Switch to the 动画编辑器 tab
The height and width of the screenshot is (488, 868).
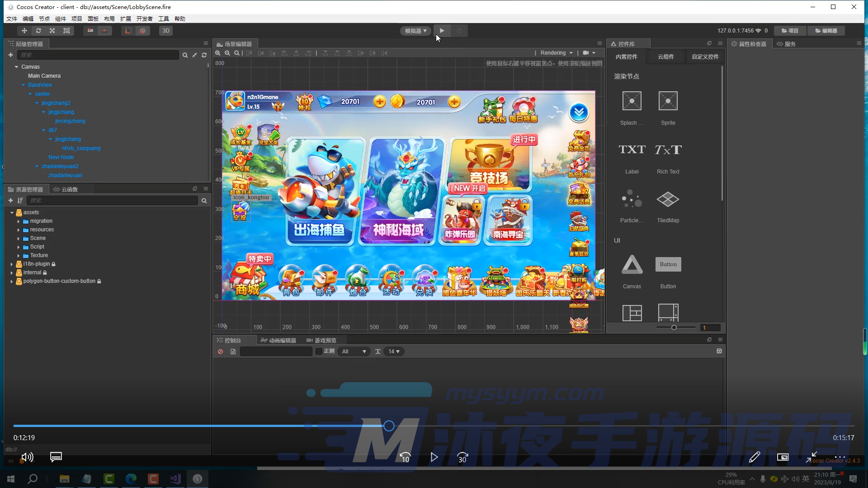coord(278,340)
